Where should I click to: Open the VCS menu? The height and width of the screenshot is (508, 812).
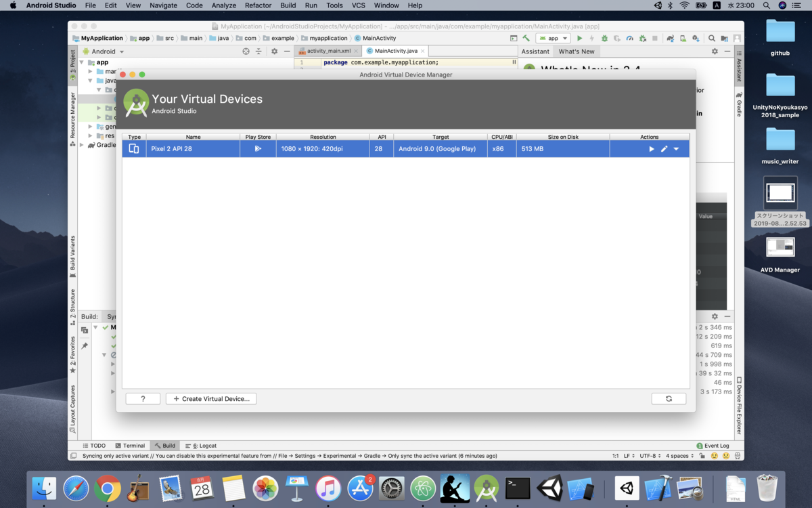click(x=358, y=5)
